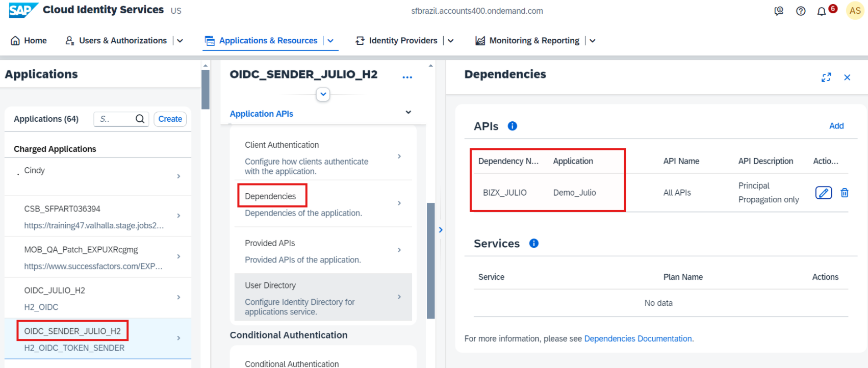Viewport: 868px width, 368px height.
Task: Select the Application APIs tab
Action: click(x=262, y=114)
